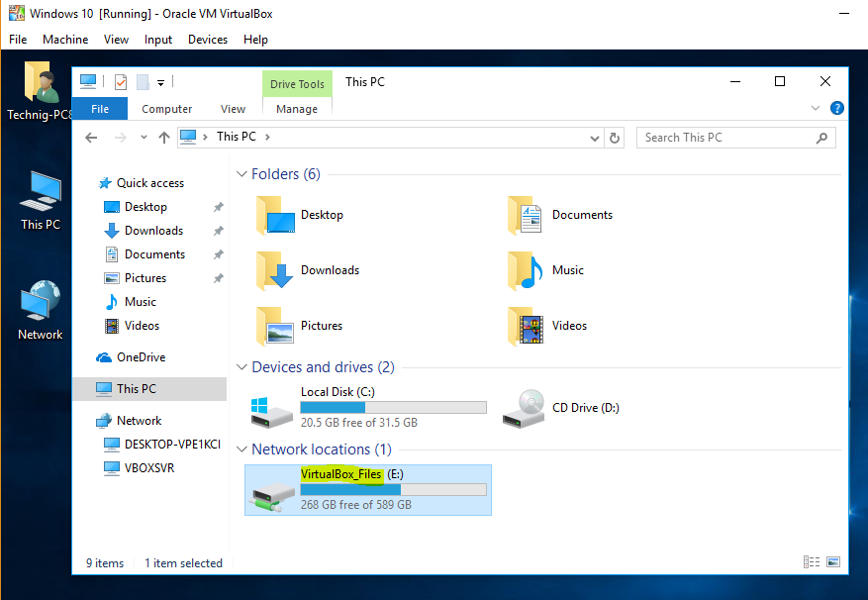Switch to large icons view in status bar
Image resolution: width=868 pixels, height=600 pixels.
click(x=832, y=562)
